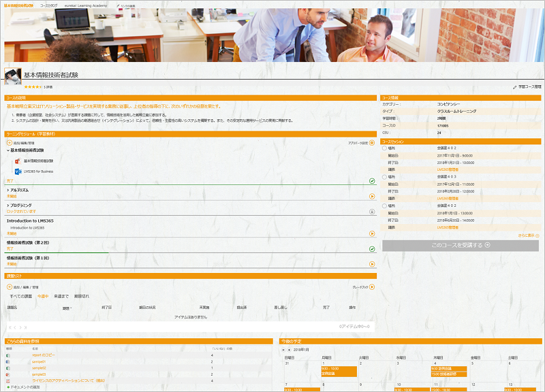The image size is (545, 392).
Task: Select session radio for 会議室４０３
Action: (385, 176)
